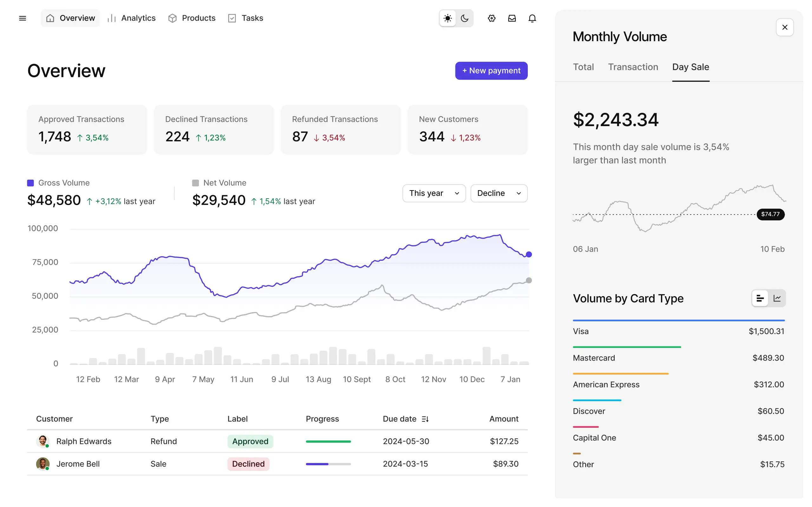This screenshot has height=507, width=812.
Task: Click the Products cube icon
Action: coord(172,18)
